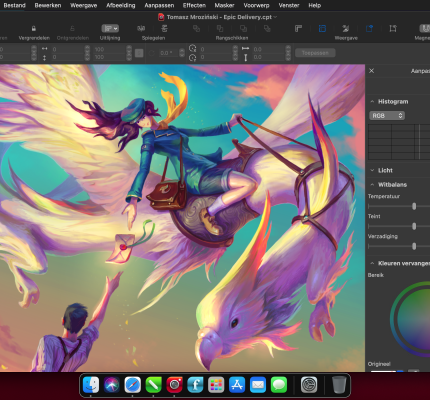Launch Siri from the dock
430x400 pixels.
(112, 385)
